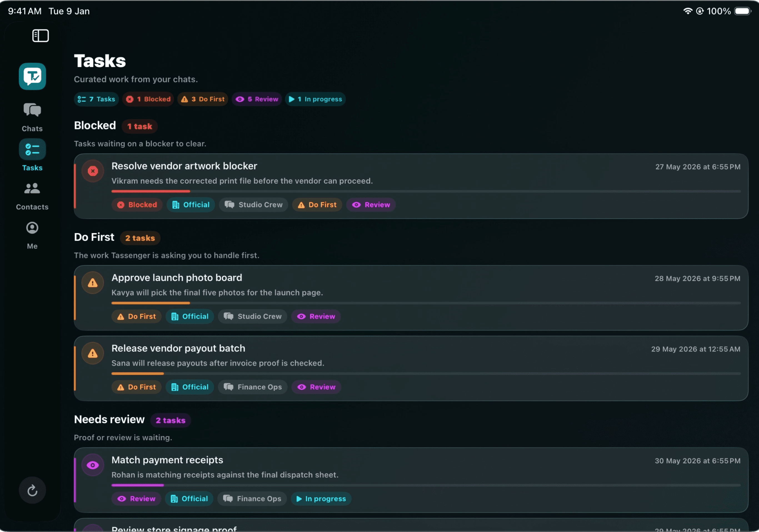Open Approve launch photo board task
Screen dimensions: 759x532
coord(411,298)
